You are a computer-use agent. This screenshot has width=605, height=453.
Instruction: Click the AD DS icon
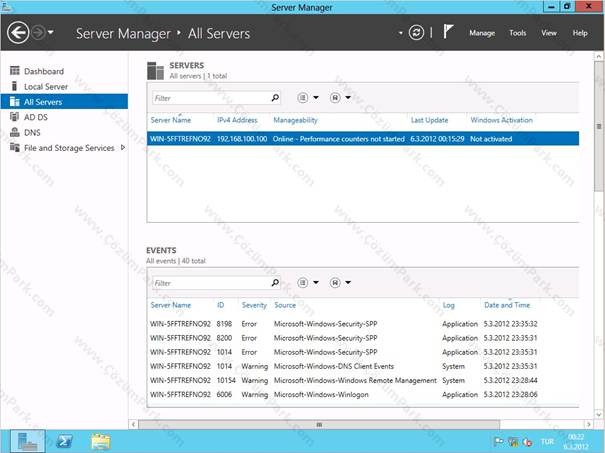tap(15, 117)
